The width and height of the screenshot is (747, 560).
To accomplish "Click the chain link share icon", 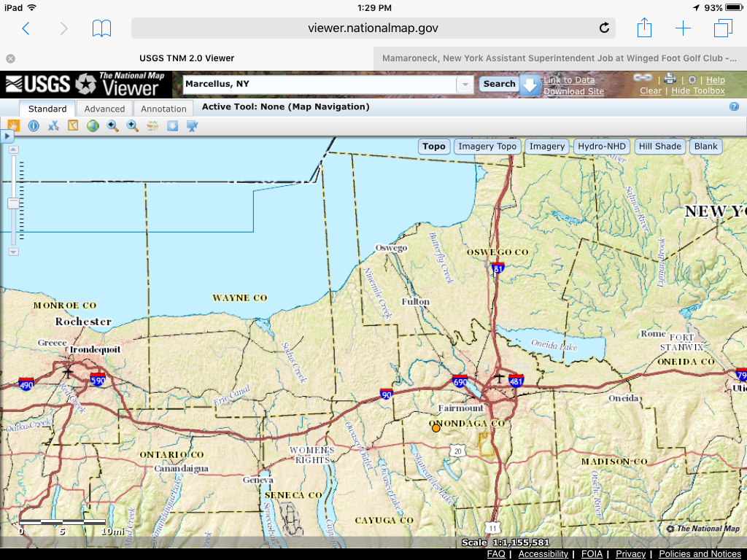I will pyautogui.click(x=642, y=79).
